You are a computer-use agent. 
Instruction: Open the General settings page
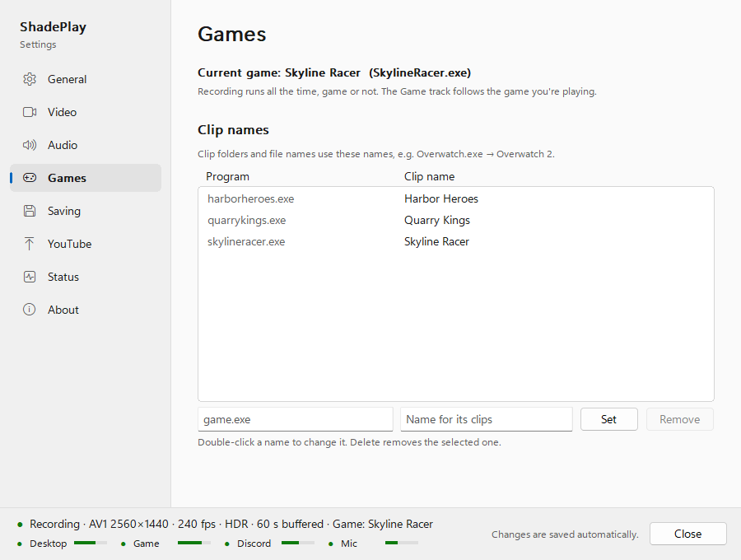(x=86, y=79)
